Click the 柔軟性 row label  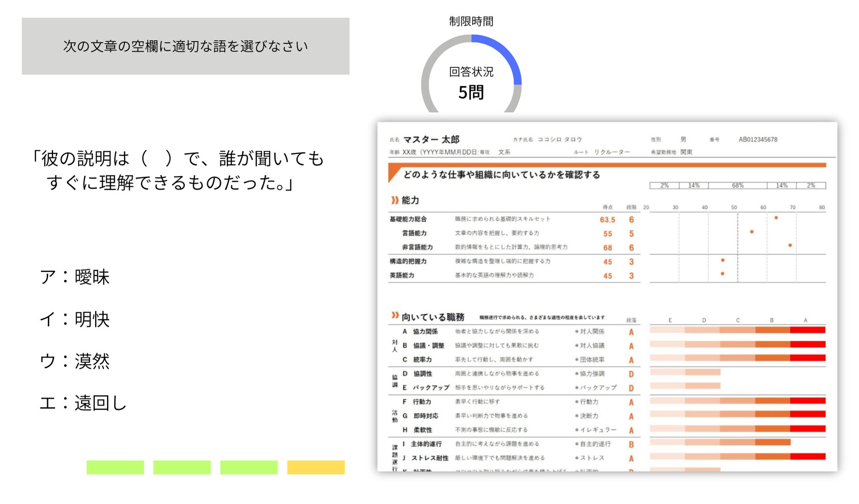point(423,430)
